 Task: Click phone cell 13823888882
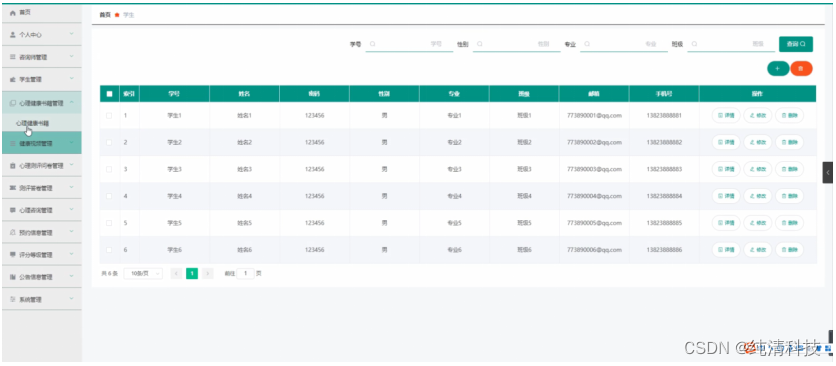point(664,142)
